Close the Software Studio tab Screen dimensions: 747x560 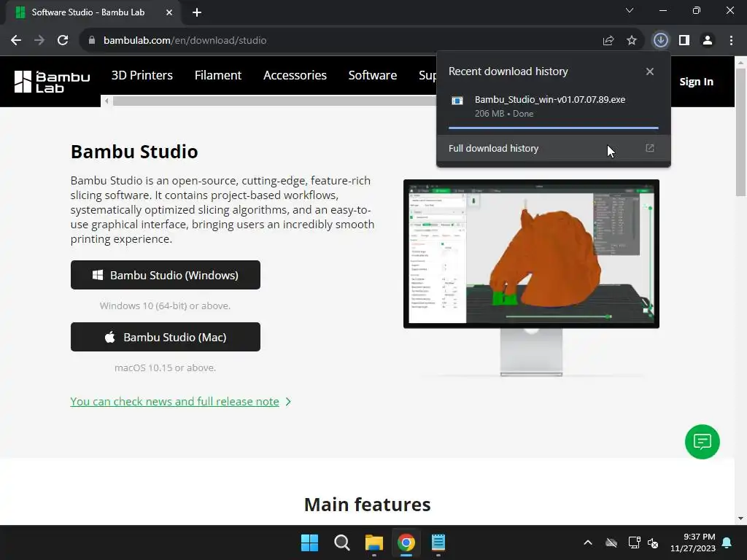point(169,12)
